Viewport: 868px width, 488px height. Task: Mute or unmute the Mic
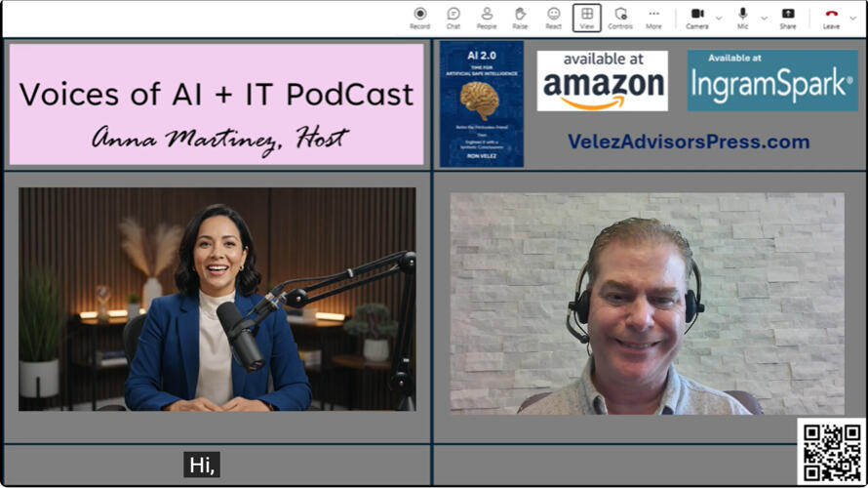tap(743, 19)
